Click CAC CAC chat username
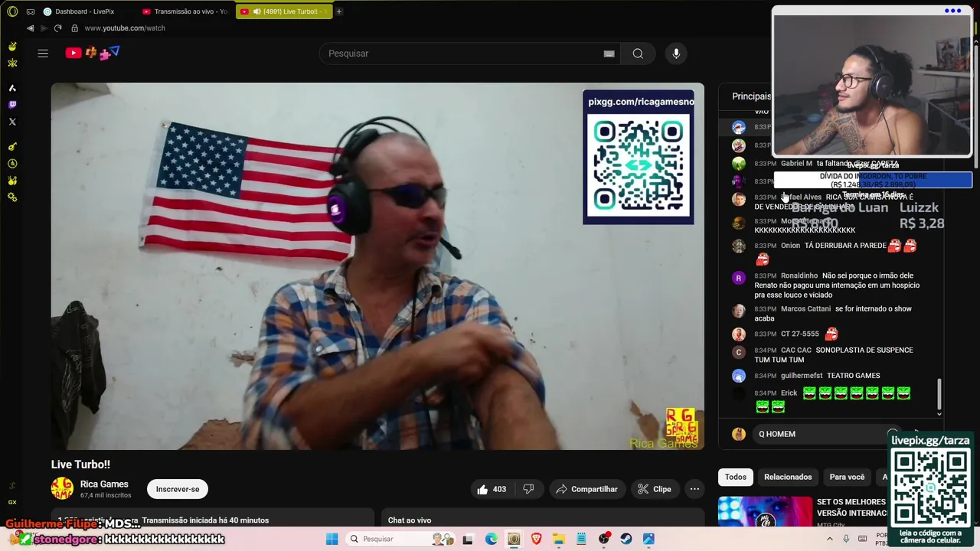The width and height of the screenshot is (980, 551). [796, 350]
